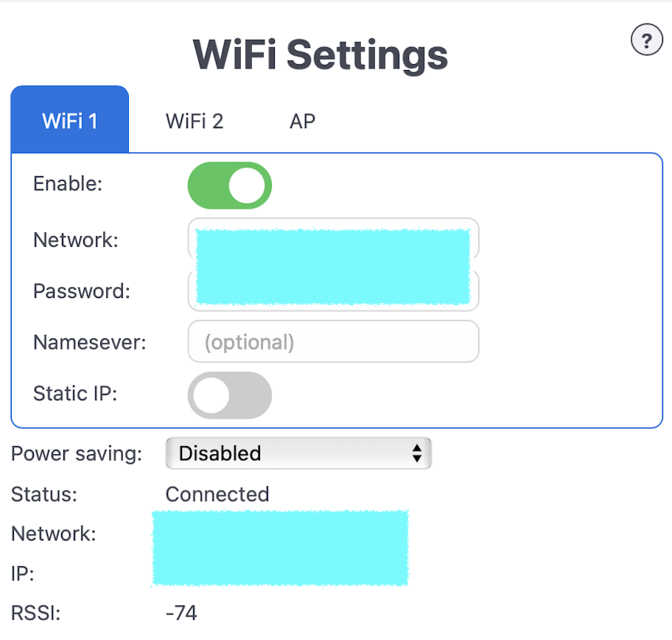The height and width of the screenshot is (640, 672).
Task: Click the Power saving label
Action: pyautogui.click(x=77, y=453)
